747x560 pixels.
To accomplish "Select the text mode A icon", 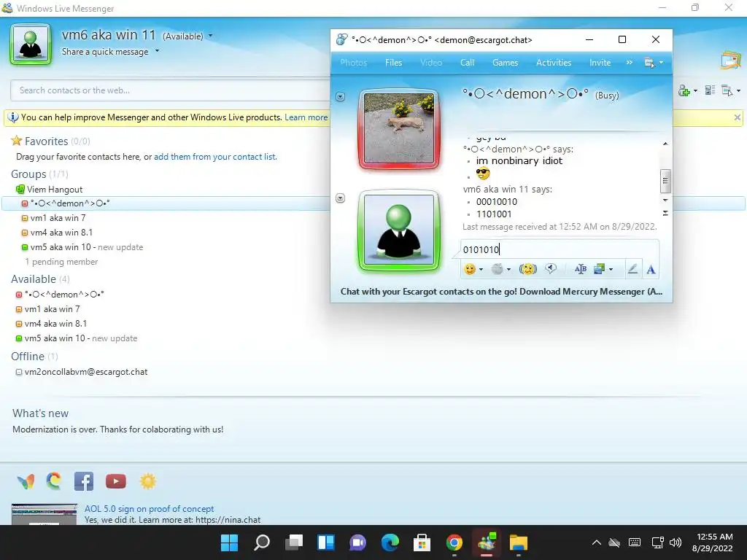I will coord(651,270).
